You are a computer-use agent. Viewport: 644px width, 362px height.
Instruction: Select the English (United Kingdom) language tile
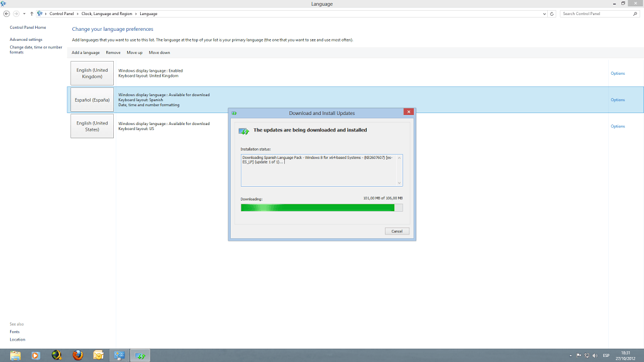coord(92,73)
